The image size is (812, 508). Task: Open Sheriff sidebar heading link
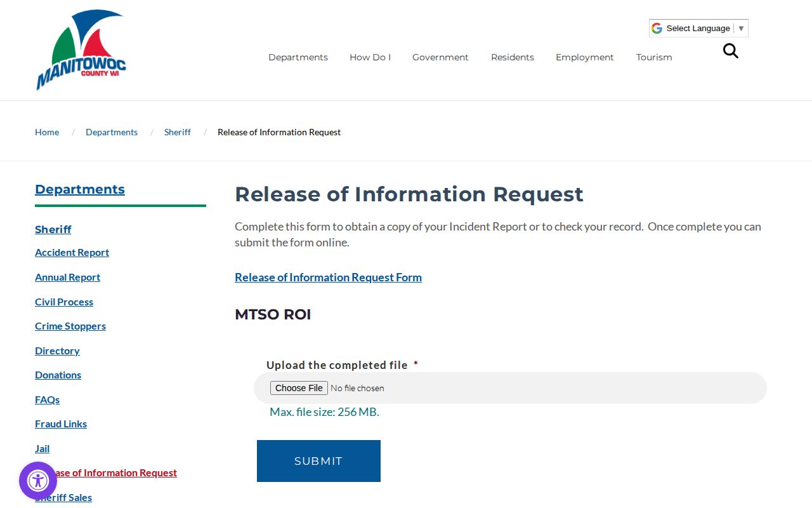53,229
